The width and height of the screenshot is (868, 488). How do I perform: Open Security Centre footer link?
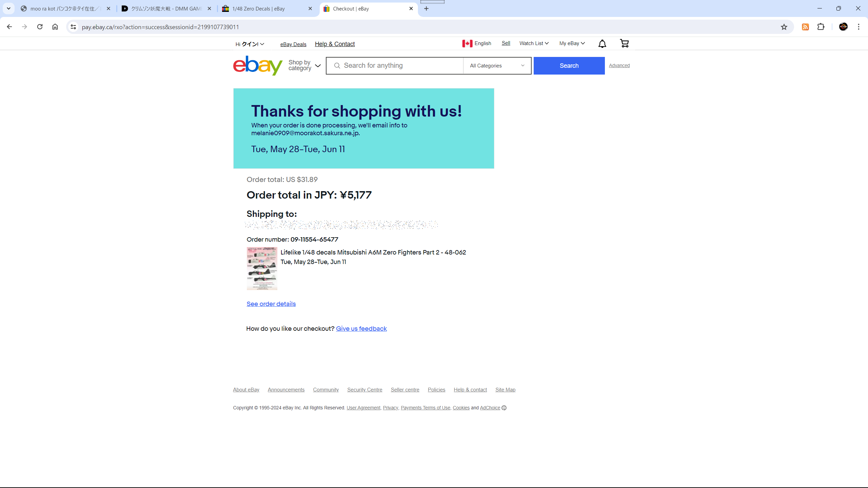pos(364,390)
